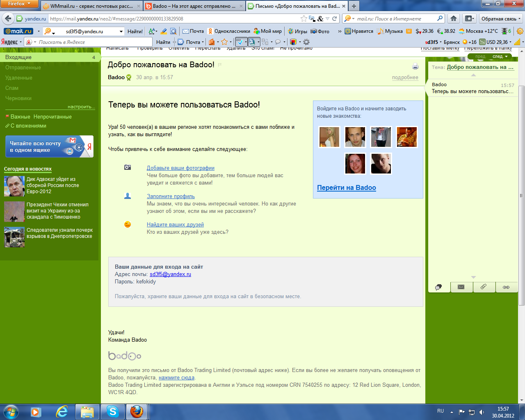The height and width of the screenshot is (420, 525).
Task: Click the orange Mail.ru toolbar settings gear
Action: 520,31
